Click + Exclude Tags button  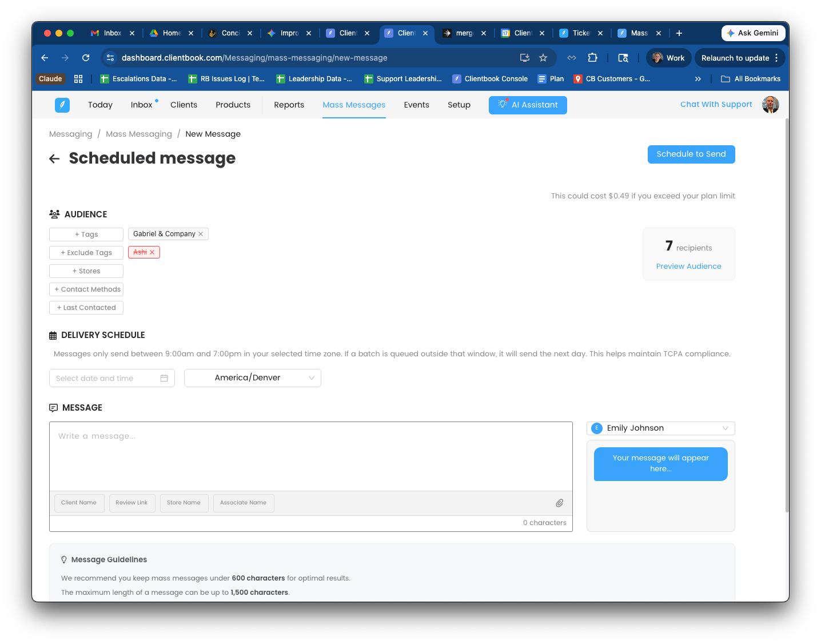click(86, 253)
